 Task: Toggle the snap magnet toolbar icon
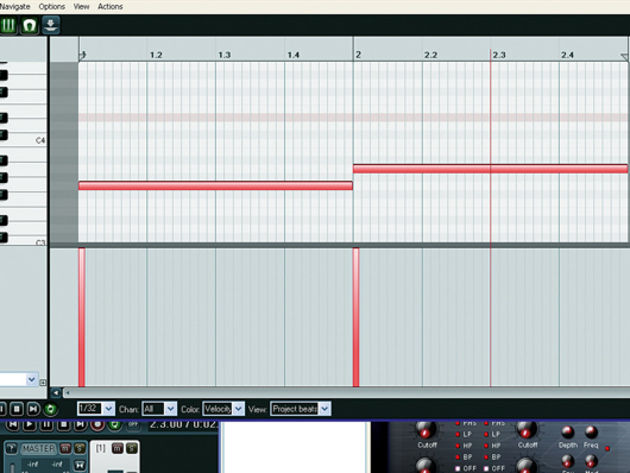[x=29, y=25]
